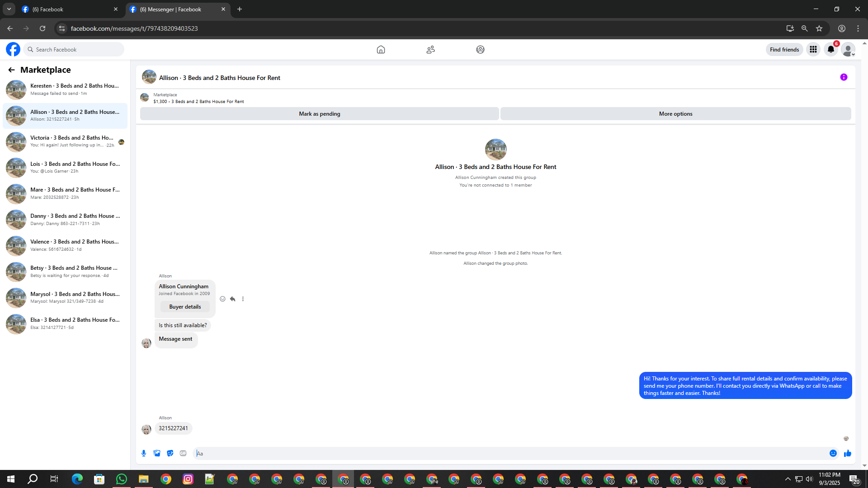Open the browser zoom control

[805, 28]
